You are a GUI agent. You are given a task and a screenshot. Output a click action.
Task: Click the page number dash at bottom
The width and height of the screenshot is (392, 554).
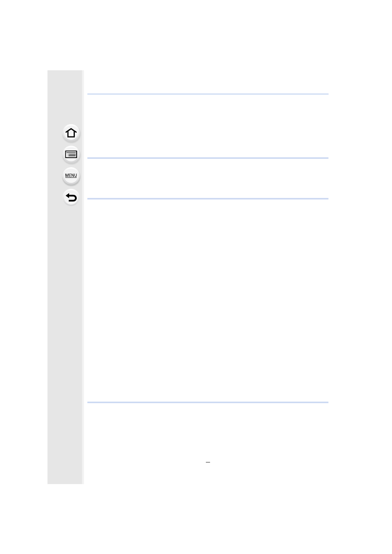208,462
